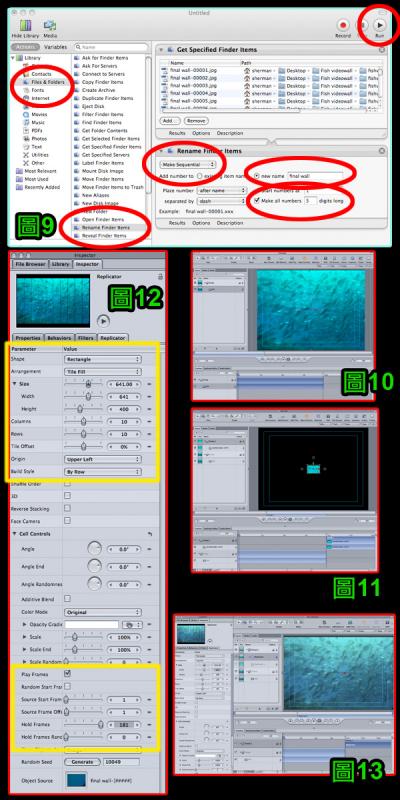Open the Arrangement Tile Fill dropdown

pyautogui.click(x=103, y=372)
